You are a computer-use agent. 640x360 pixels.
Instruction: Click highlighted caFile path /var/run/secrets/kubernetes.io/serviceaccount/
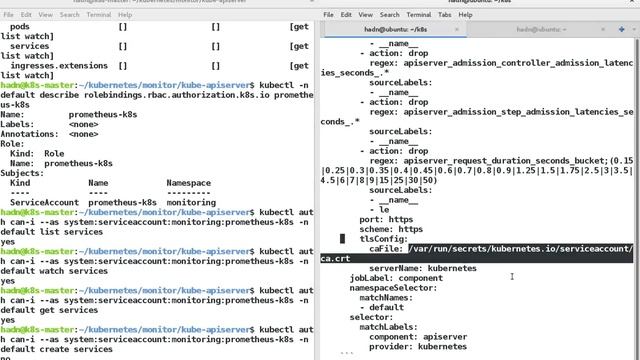pos(521,249)
